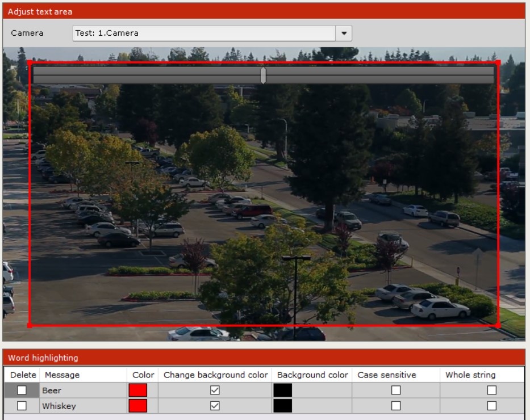Click the 'Test: 1.Camera' combo box field
The width and height of the screenshot is (530, 420).
pyautogui.click(x=205, y=33)
